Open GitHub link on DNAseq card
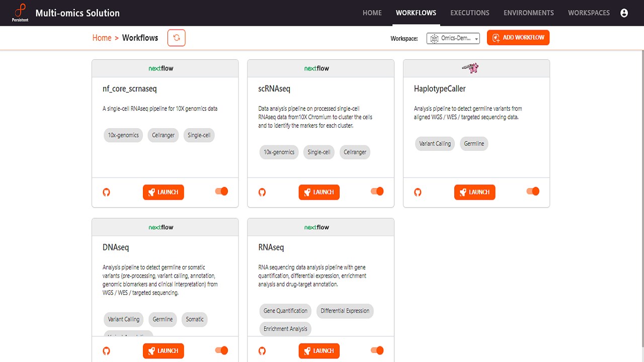The width and height of the screenshot is (644, 362). [x=106, y=351]
